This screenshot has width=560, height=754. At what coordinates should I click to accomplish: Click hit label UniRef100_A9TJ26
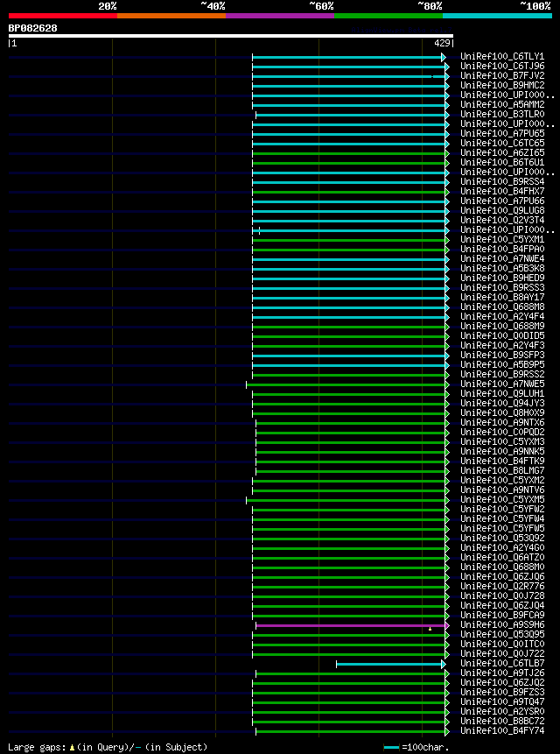[502, 673]
